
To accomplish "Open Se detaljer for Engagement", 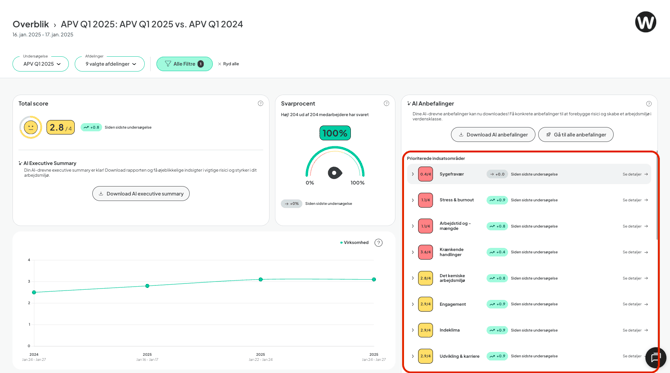I will click(635, 304).
